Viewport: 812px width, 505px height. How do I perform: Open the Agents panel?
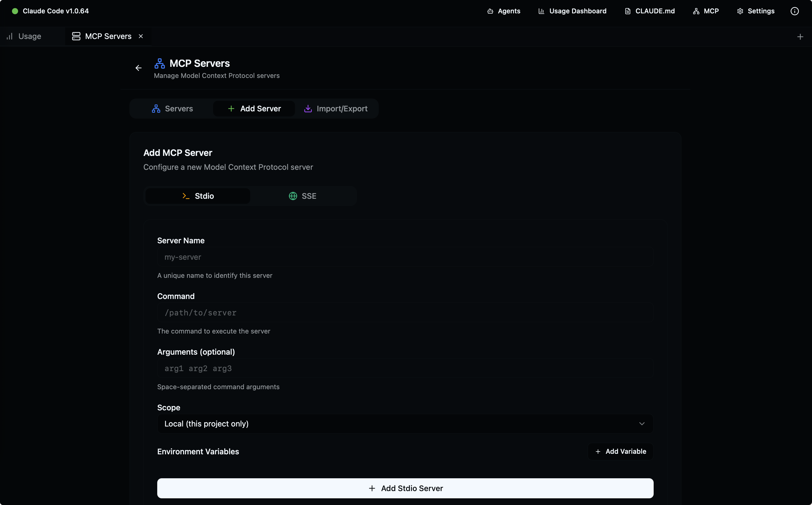[x=503, y=11]
